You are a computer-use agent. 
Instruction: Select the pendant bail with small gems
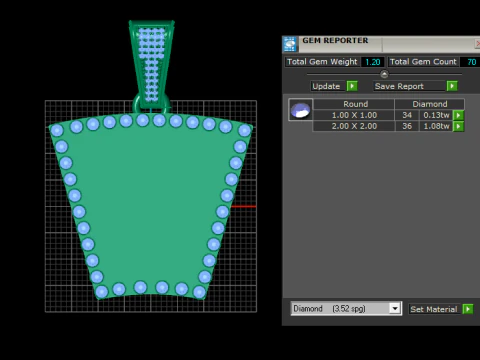click(x=152, y=65)
